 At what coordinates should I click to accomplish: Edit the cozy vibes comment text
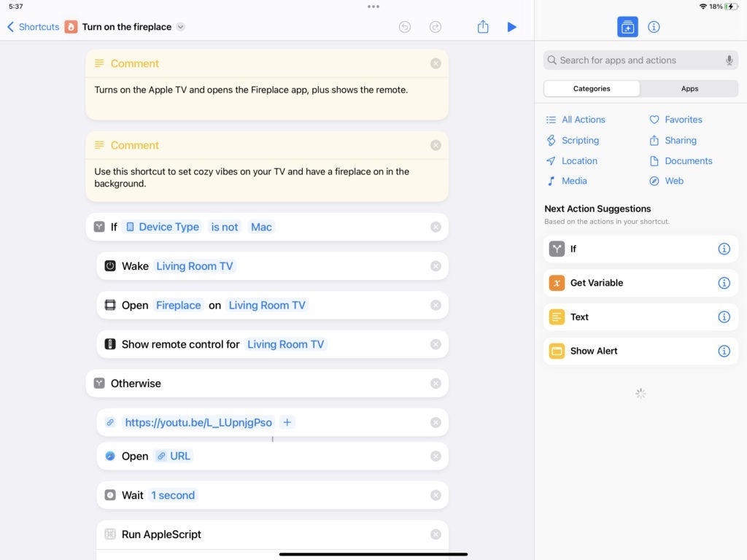(x=252, y=178)
